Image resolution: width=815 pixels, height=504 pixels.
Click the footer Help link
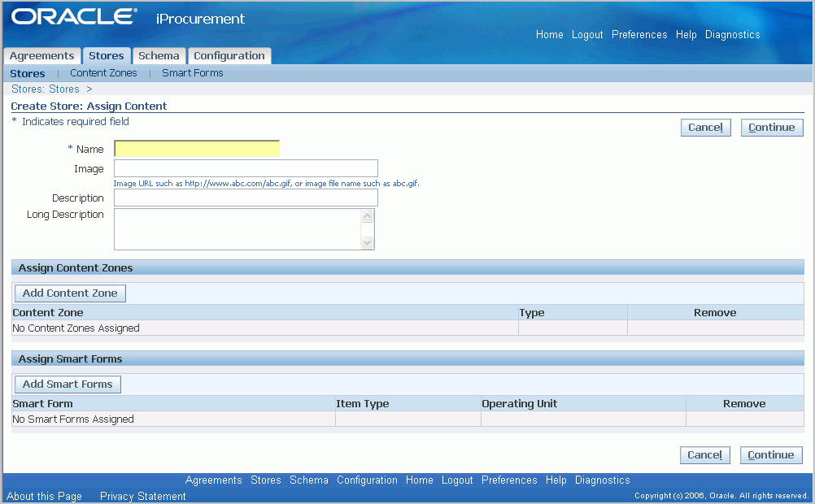click(556, 480)
